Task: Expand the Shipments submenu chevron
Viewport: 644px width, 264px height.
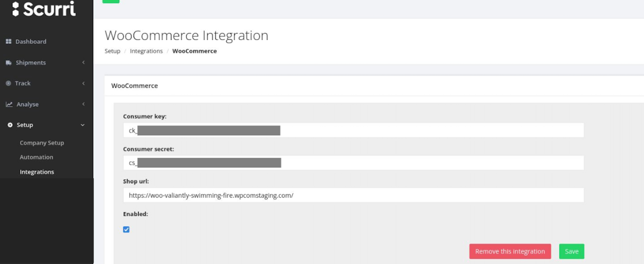Action: click(x=83, y=62)
